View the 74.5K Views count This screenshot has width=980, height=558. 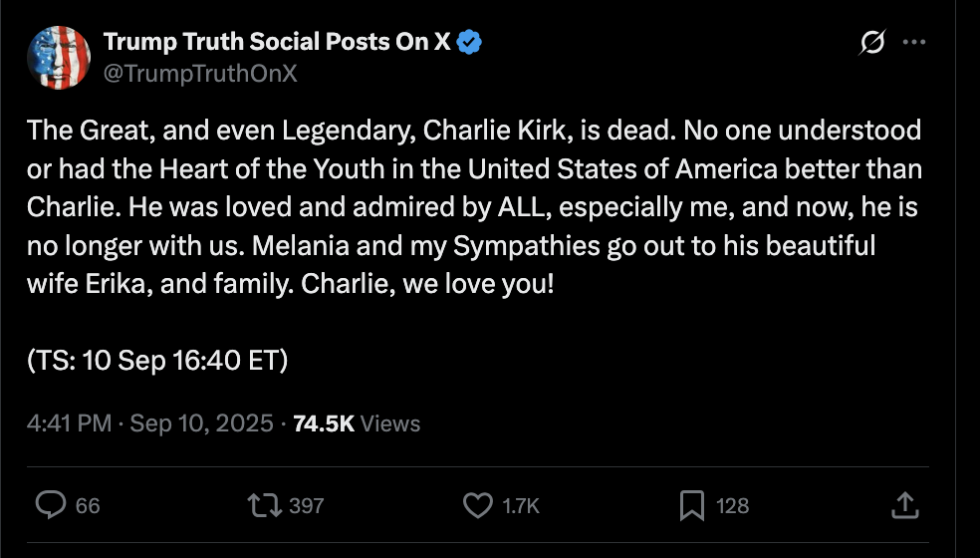[x=357, y=423]
